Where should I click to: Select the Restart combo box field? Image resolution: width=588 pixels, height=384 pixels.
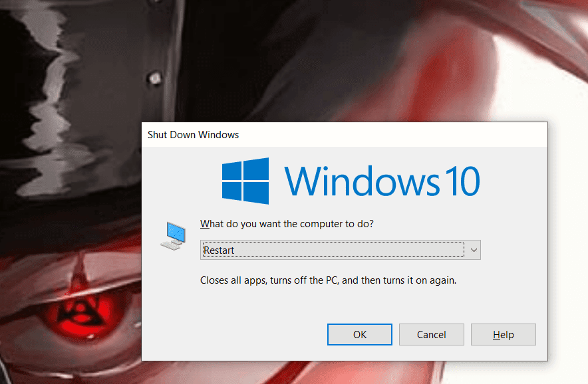click(x=340, y=250)
